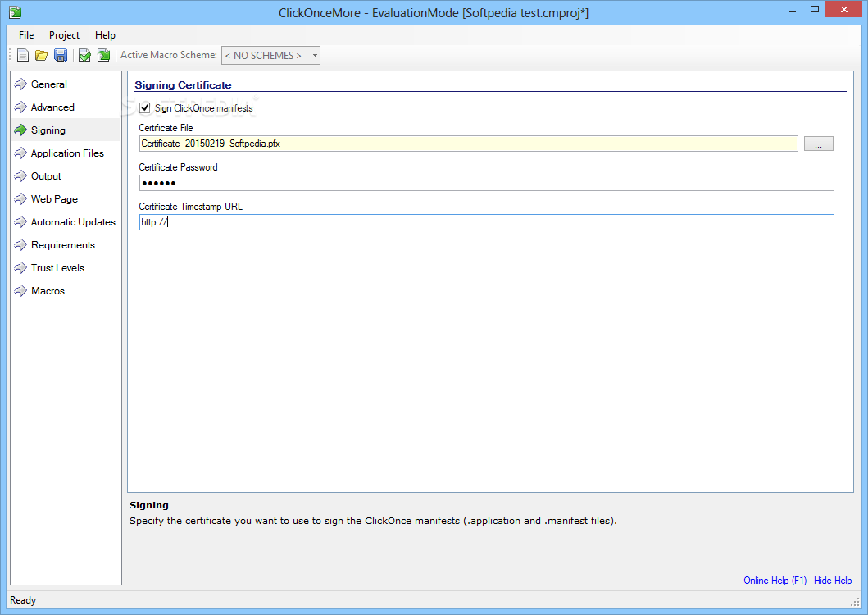Viewport: 868px width, 615px height.
Task: Open the Automatic Updates page
Action: (x=66, y=222)
